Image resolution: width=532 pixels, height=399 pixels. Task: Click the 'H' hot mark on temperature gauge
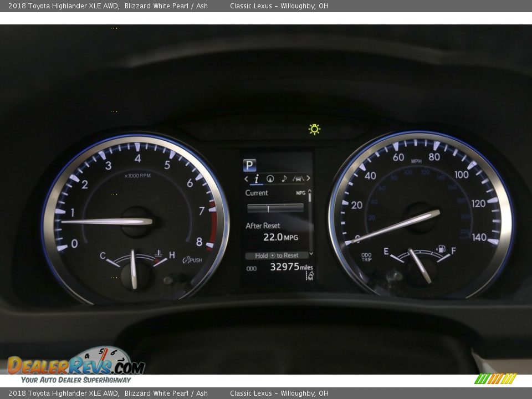click(x=172, y=255)
